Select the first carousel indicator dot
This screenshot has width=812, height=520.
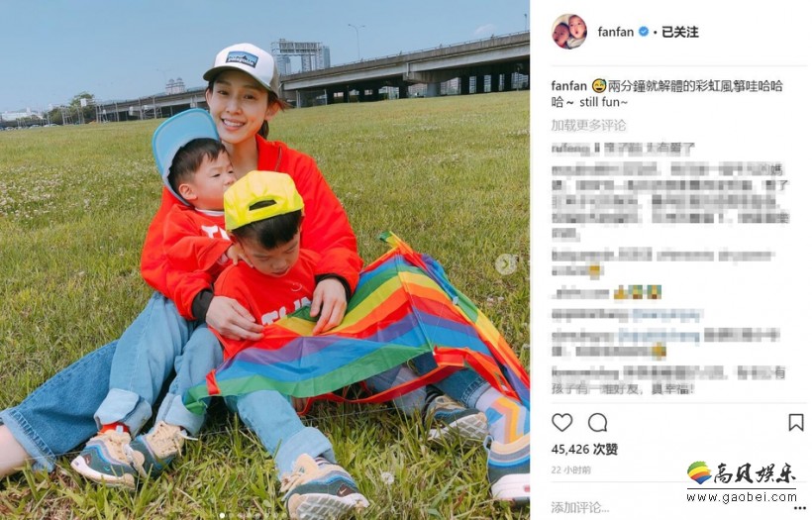pyautogui.click(x=222, y=515)
